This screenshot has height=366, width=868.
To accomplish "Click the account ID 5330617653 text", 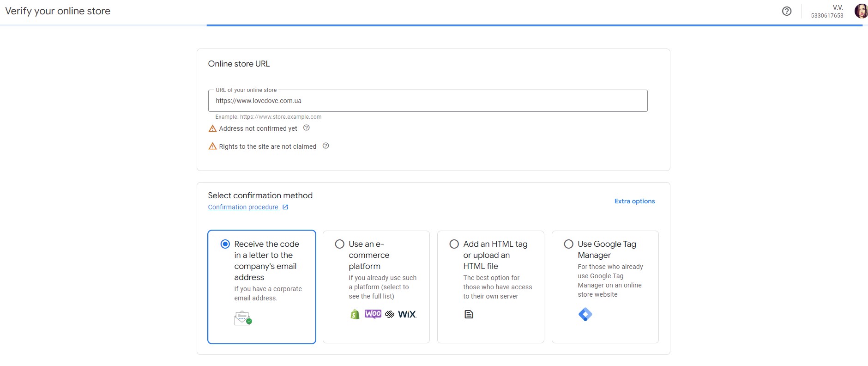I will pyautogui.click(x=827, y=16).
